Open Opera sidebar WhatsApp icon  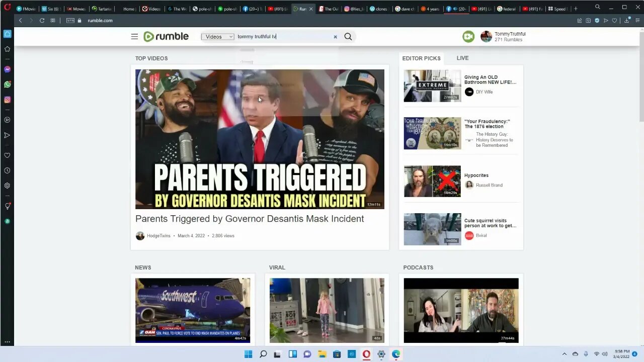(x=7, y=84)
